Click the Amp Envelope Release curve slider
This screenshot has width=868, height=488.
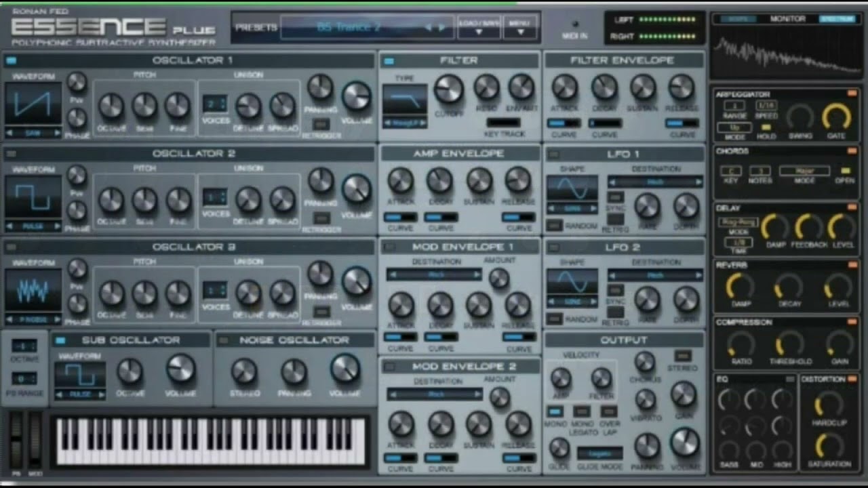coord(519,217)
